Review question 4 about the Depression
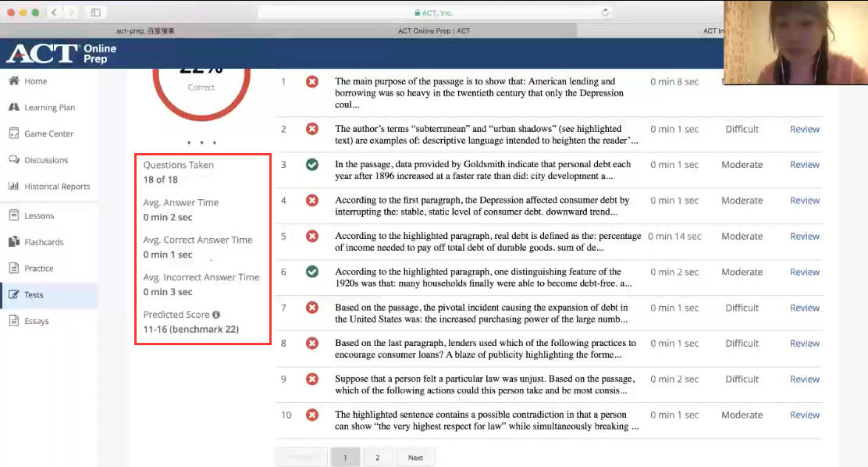 pyautogui.click(x=804, y=201)
